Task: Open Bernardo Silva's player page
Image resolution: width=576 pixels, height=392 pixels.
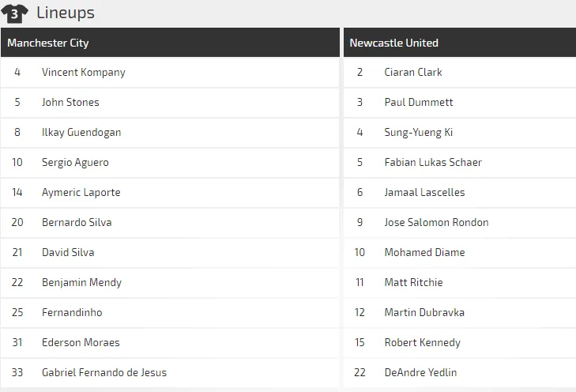Action: [x=77, y=222]
